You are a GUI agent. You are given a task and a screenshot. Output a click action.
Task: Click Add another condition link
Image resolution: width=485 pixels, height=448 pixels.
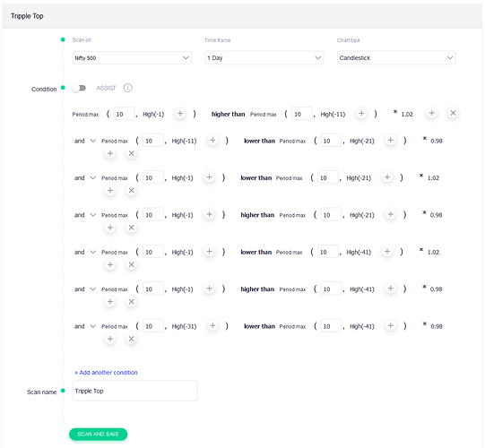[106, 373]
